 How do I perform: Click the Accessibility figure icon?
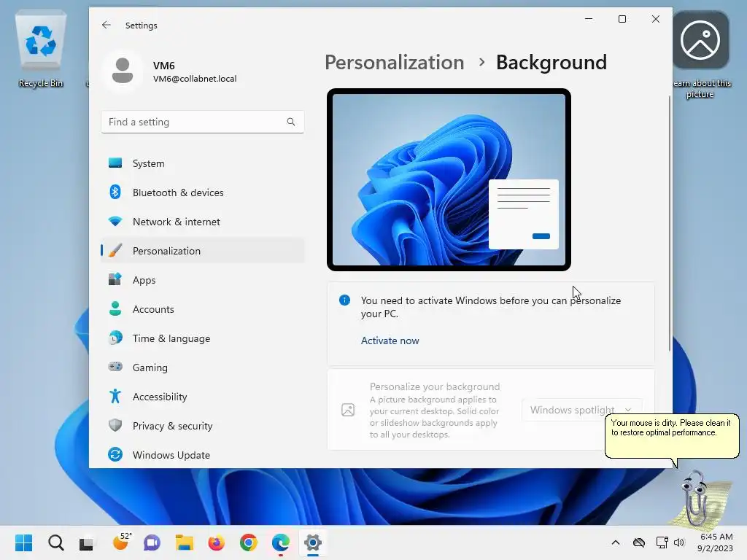click(x=115, y=396)
